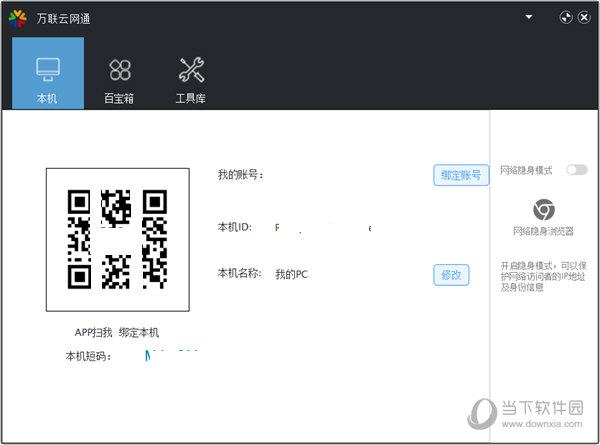The width and height of the screenshot is (600, 445).
Task: Click the 万联云网通 logo icon
Action: point(18,18)
